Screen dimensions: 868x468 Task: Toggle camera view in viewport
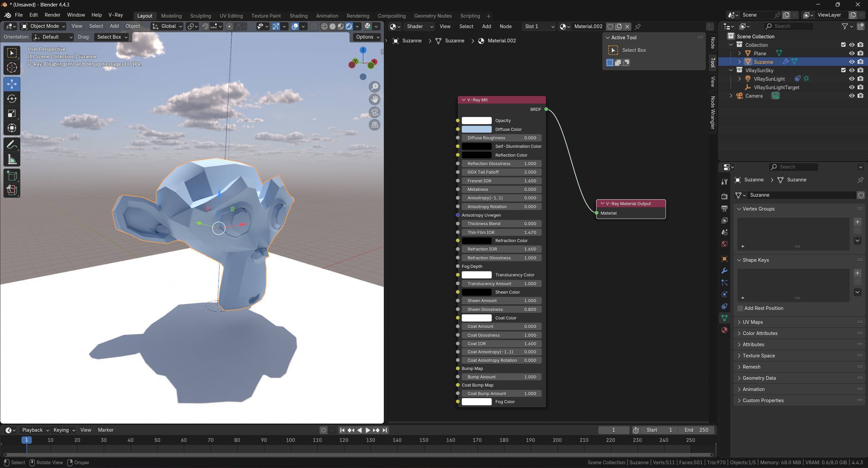click(x=375, y=112)
